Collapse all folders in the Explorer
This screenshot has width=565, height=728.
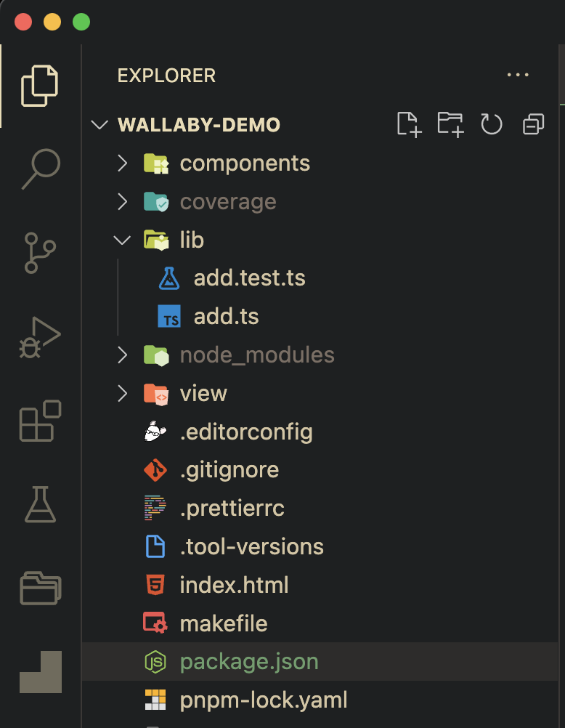point(533,124)
